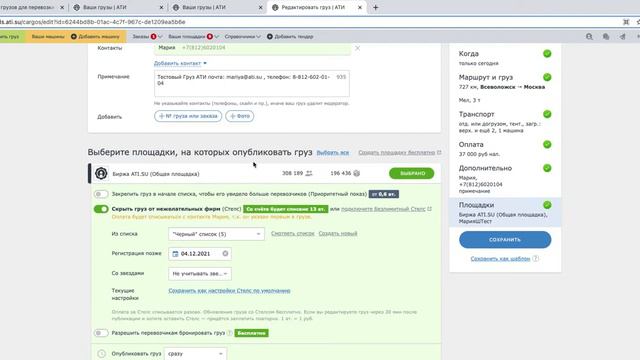The width and height of the screenshot is (640, 360).
Task: Close the Редактировать груз browser tab
Action: click(360, 7)
